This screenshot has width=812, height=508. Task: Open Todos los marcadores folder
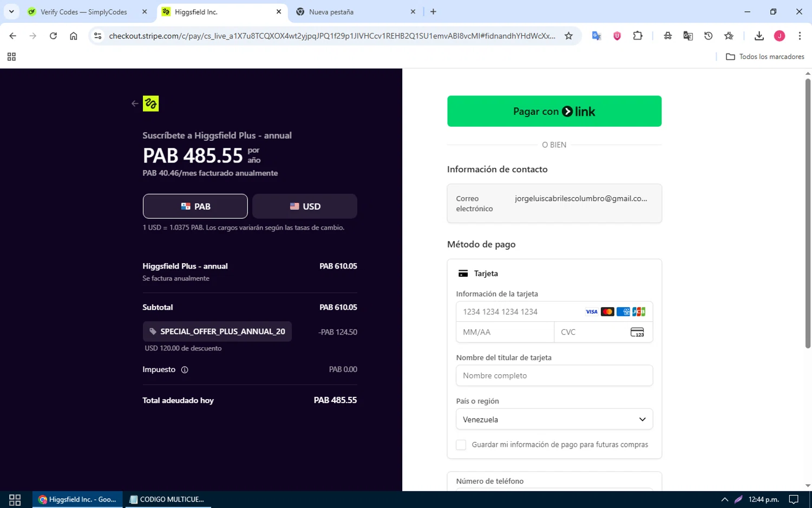coord(765,57)
